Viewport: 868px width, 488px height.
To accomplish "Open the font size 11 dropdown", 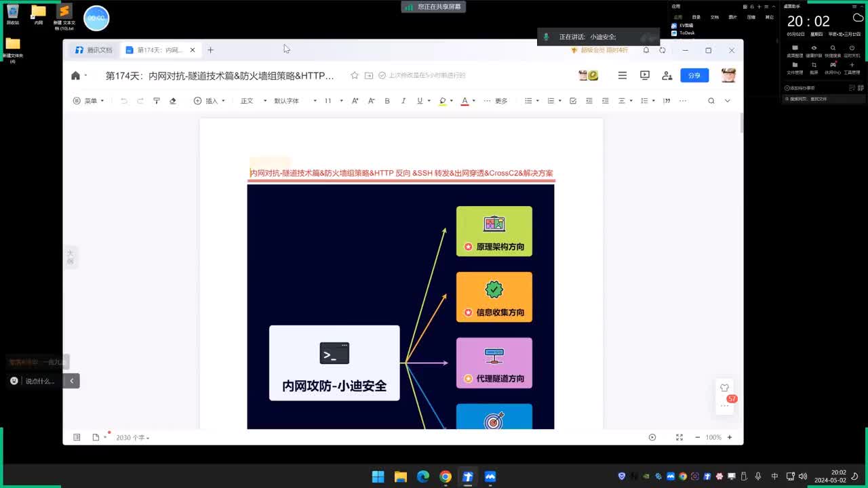I will pos(333,101).
